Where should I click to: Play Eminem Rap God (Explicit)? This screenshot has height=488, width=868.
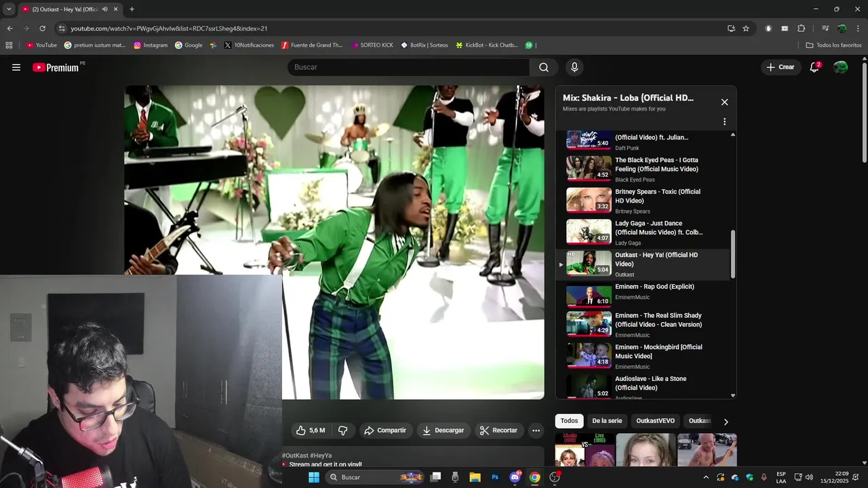[x=643, y=294]
